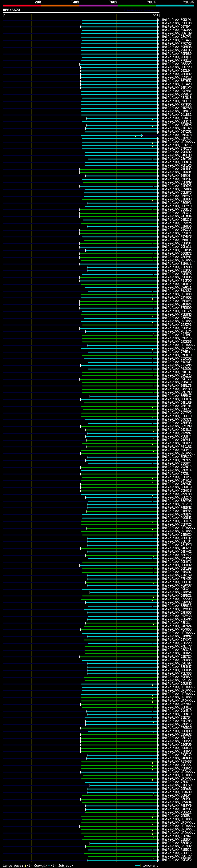Click the green ~80% identity legend segment

coord(137,6)
